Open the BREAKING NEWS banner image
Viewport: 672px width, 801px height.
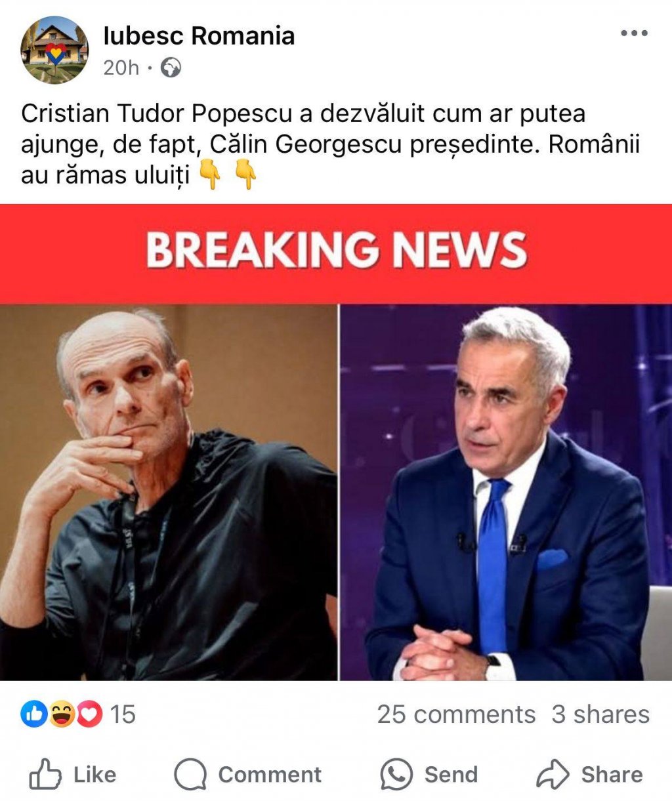pos(336,253)
